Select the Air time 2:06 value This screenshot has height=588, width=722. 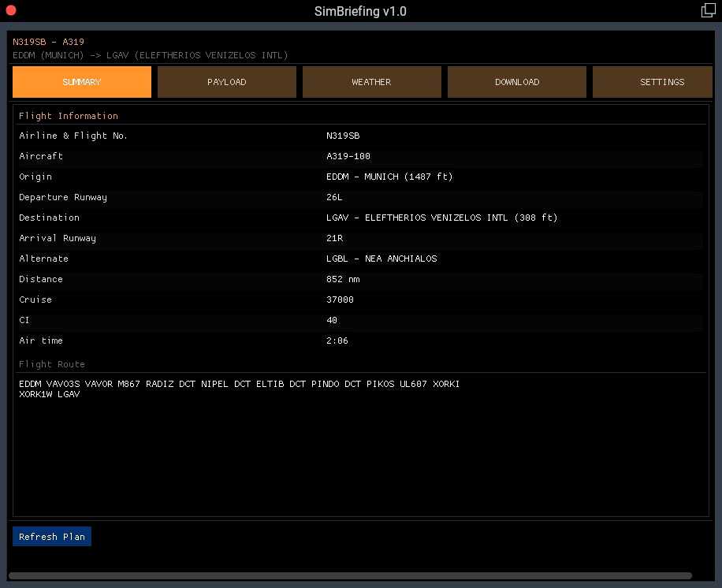[x=337, y=341]
